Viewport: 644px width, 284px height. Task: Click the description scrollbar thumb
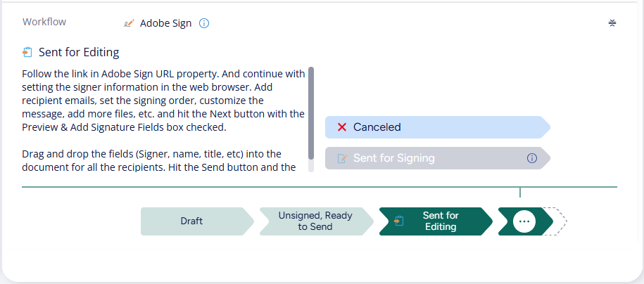click(x=311, y=113)
